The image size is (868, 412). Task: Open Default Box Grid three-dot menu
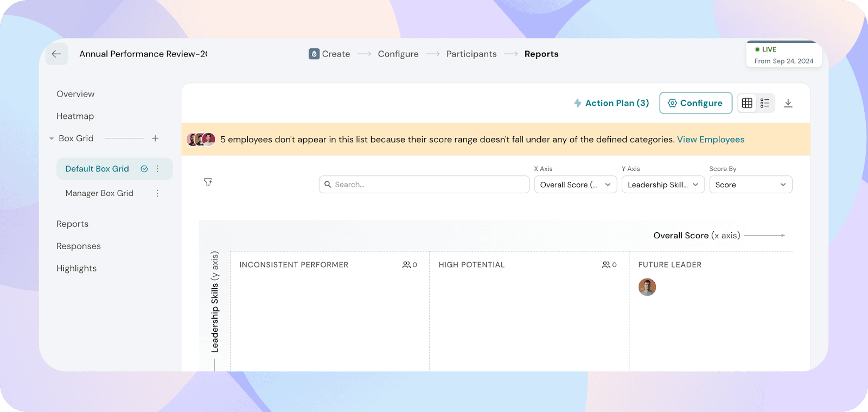tap(158, 169)
